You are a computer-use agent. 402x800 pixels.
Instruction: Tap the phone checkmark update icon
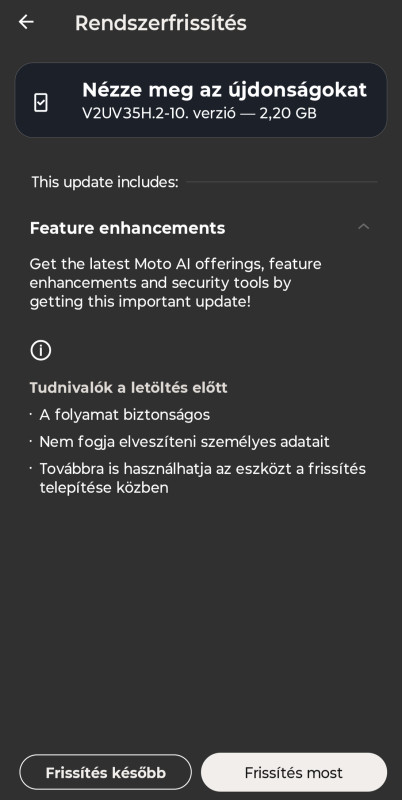(41, 102)
